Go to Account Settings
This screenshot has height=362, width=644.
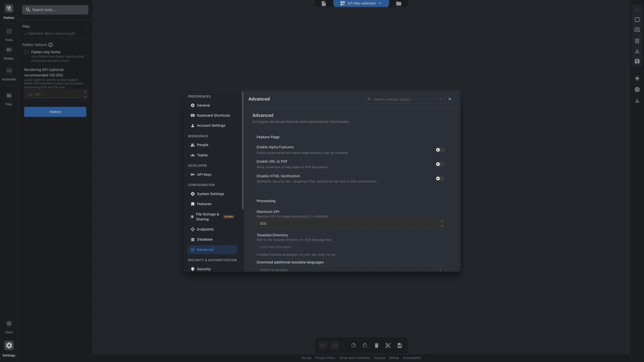click(213, 125)
